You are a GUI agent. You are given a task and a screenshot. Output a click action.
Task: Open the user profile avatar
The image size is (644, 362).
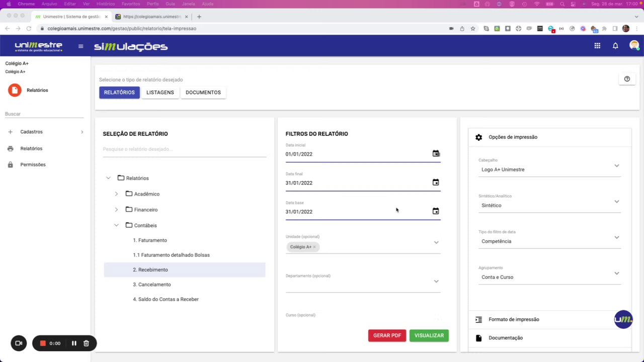pyautogui.click(x=634, y=45)
